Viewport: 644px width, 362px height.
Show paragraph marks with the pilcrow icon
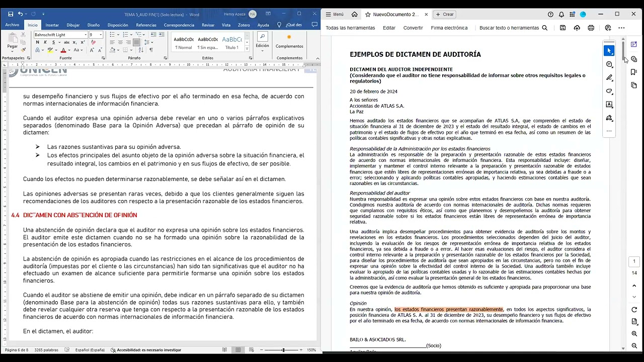(151, 50)
